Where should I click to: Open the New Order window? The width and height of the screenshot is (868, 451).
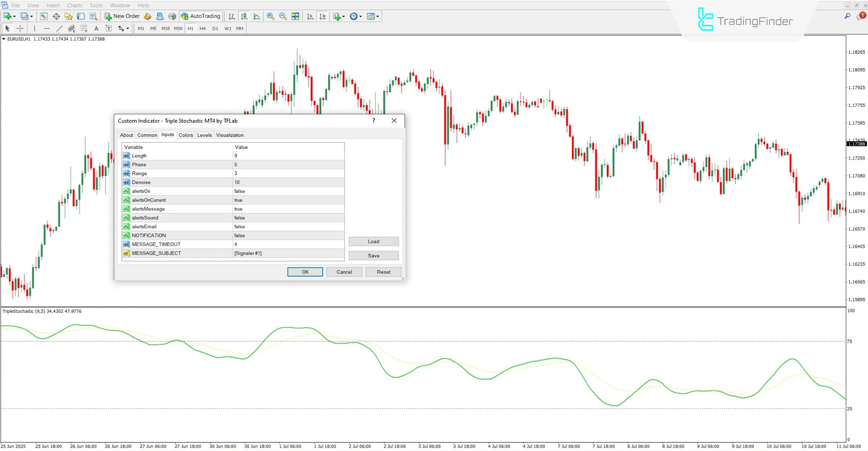[x=121, y=16]
